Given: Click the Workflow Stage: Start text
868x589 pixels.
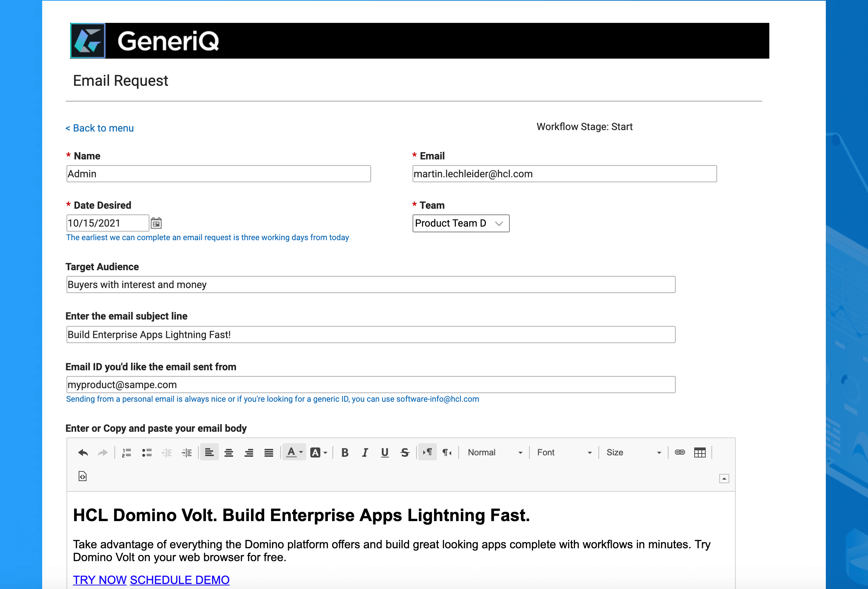Looking at the screenshot, I should (585, 127).
